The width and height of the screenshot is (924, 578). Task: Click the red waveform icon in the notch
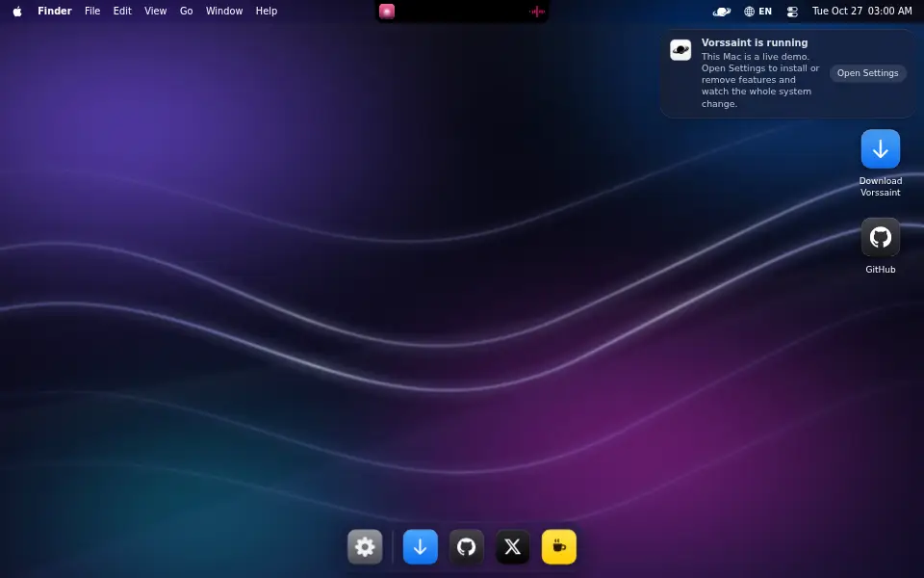tap(537, 12)
